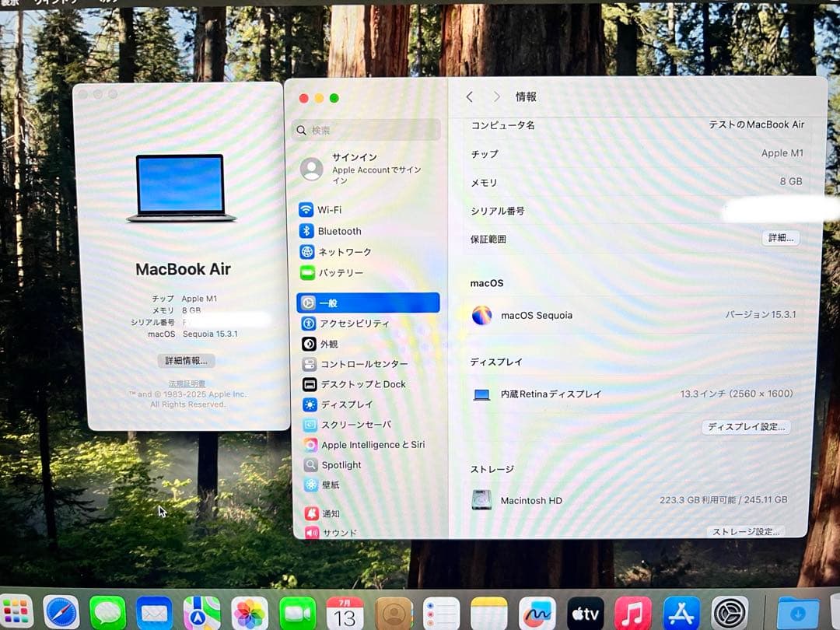Screen dimensions: 840x630
Task: Open System Settings from the Dock
Action: (730, 613)
